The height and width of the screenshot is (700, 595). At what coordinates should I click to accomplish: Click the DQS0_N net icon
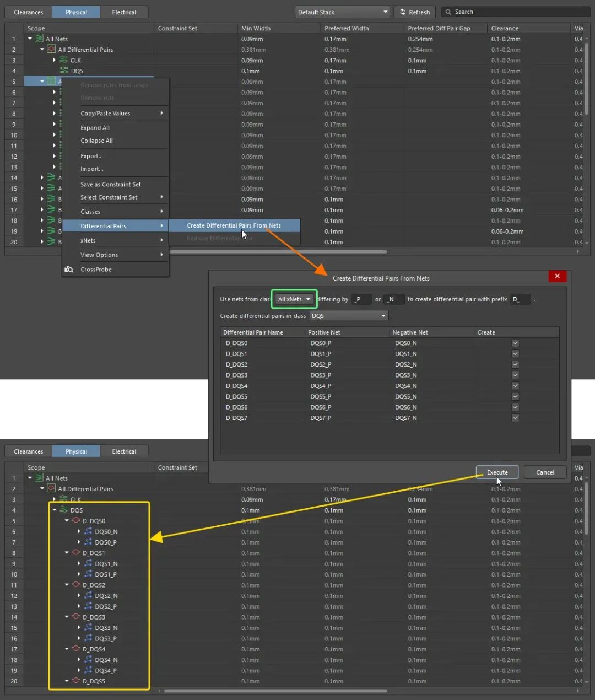pos(88,531)
